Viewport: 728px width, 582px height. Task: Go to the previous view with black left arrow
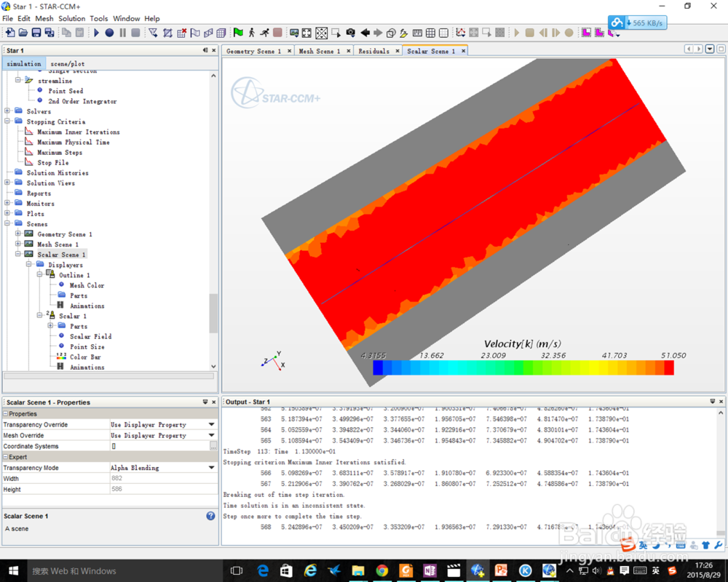point(365,33)
